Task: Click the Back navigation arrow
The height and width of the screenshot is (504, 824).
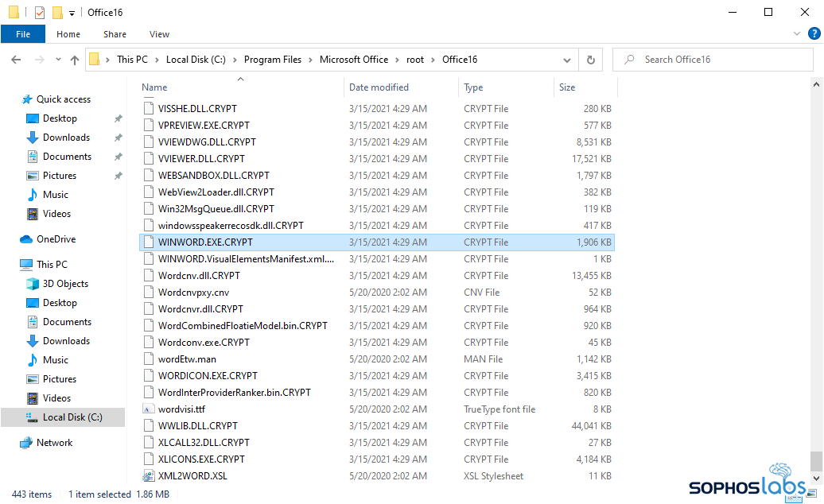Action: pyautogui.click(x=16, y=60)
